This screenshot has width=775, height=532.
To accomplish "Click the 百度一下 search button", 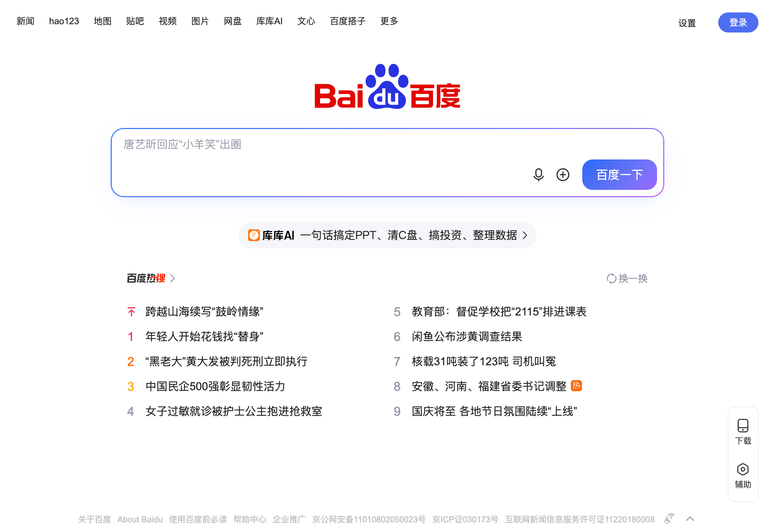I will (x=619, y=175).
